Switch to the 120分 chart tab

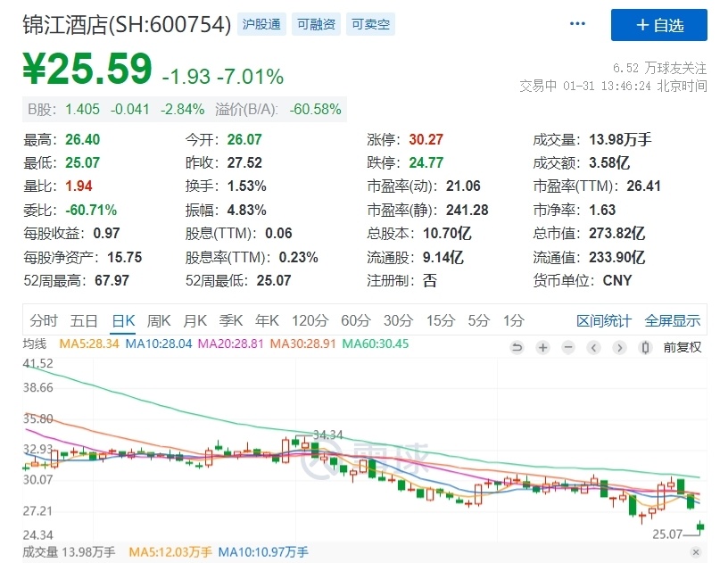point(310,320)
